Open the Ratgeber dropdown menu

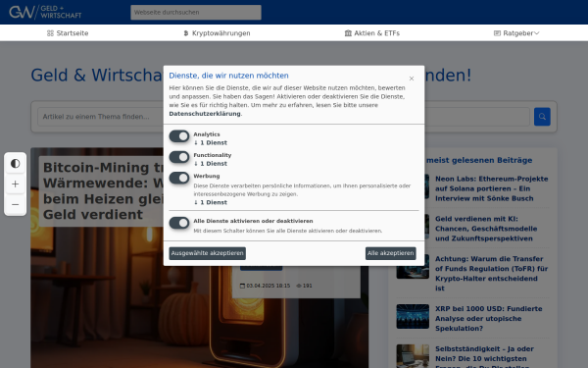coord(516,33)
